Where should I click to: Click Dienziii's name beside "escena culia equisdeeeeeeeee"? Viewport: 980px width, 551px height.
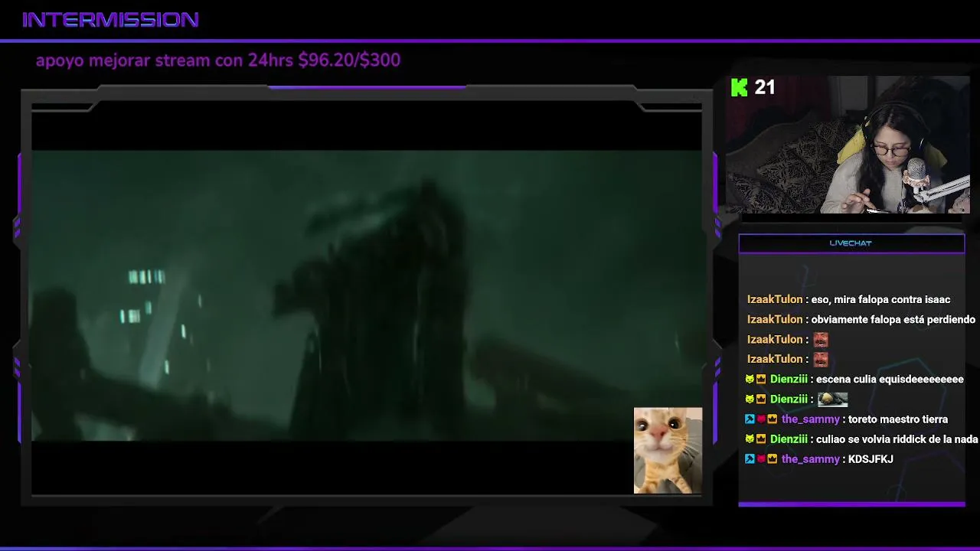tap(789, 380)
